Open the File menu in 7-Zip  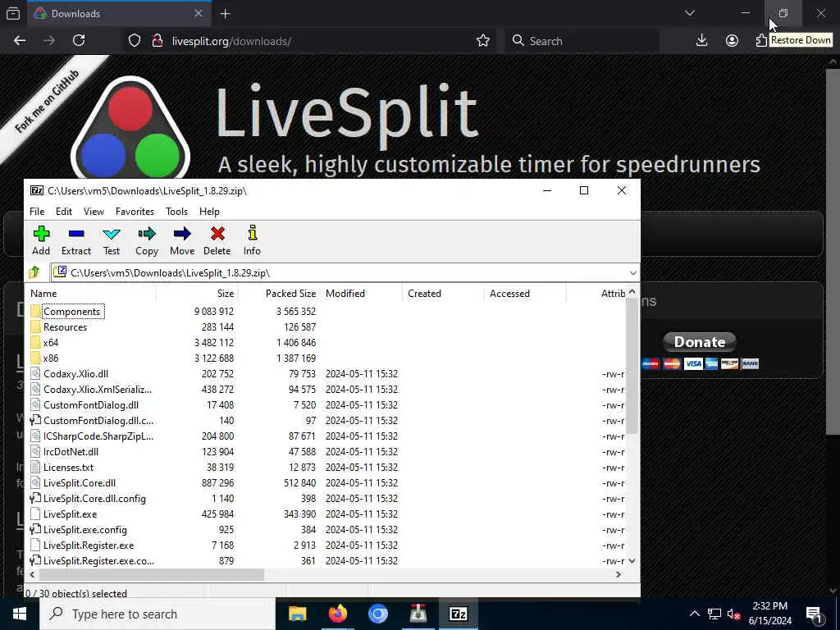37,212
